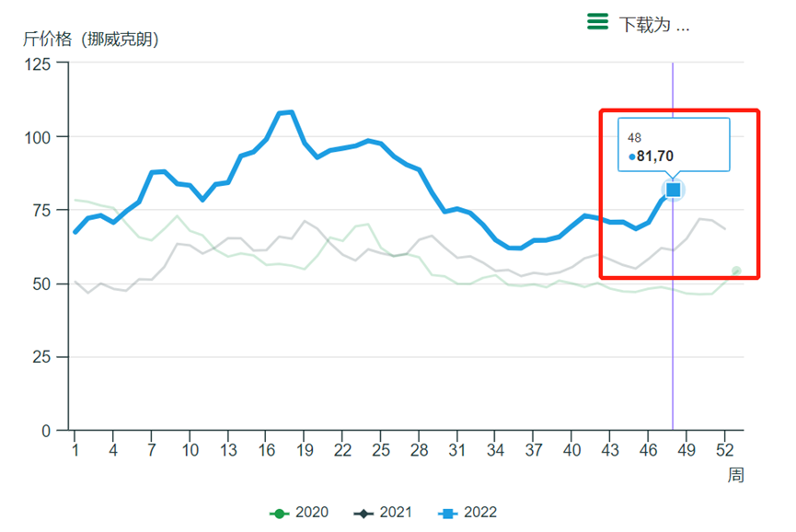Screen dimensions: 796x532
Task: Click the x-axis unit label '周'
Action: (736, 476)
